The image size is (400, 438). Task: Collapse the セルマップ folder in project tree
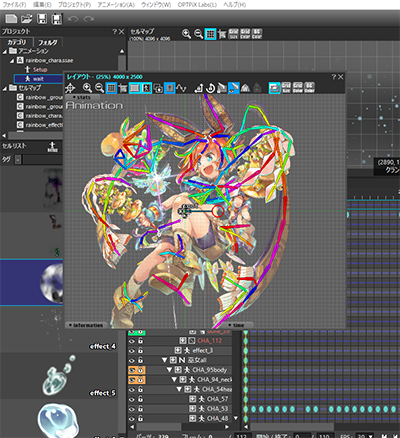[x=5, y=88]
